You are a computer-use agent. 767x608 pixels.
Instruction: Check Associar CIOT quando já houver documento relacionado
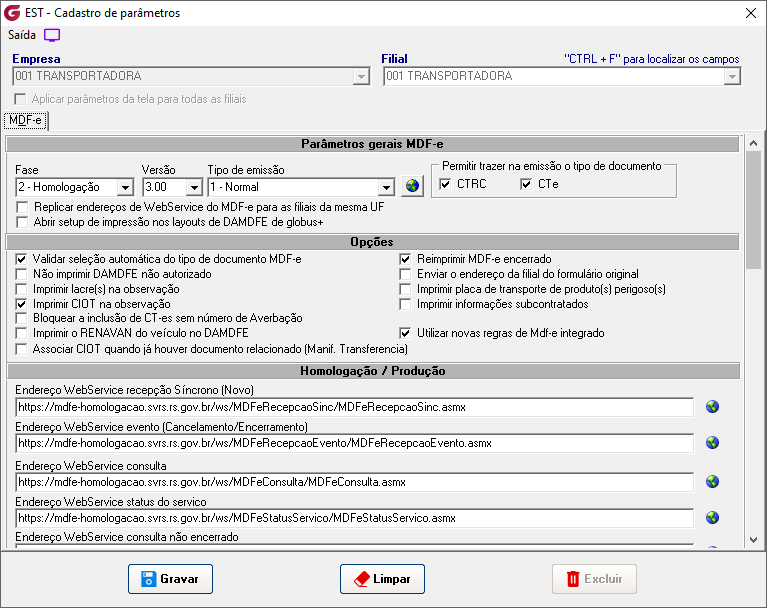[x=21, y=349]
